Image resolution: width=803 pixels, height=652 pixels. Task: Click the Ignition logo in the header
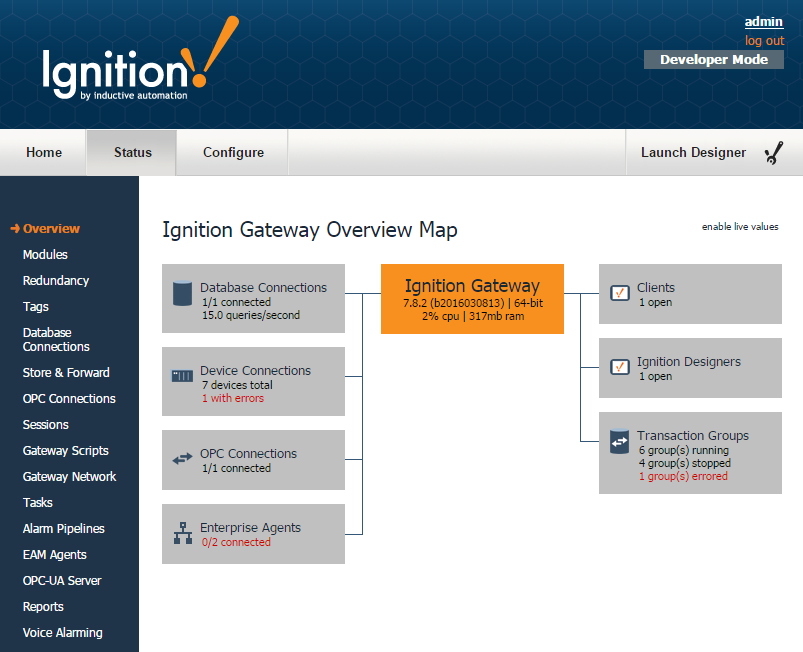[x=140, y=58]
